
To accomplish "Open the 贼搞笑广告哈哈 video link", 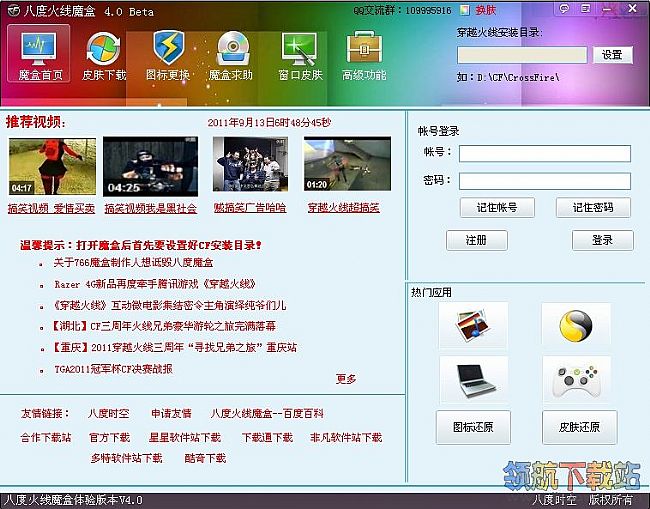I will 250,207.
